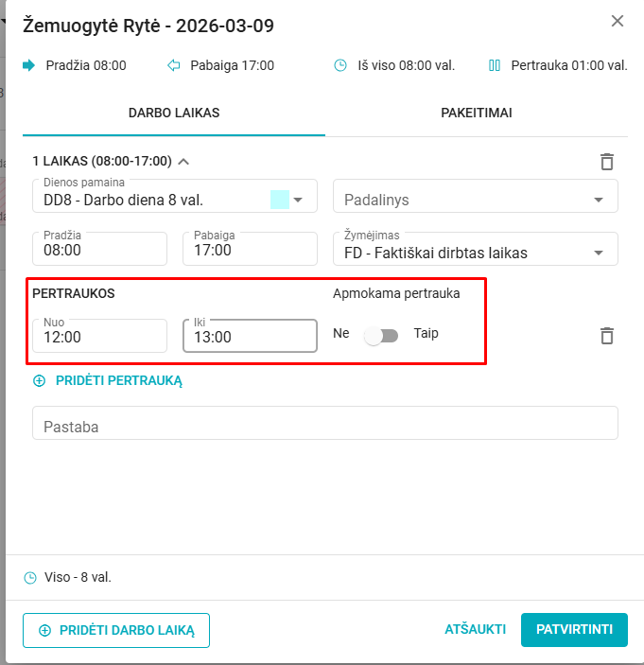
Task: Open the Dienos pamaina dropdown
Action: pos(298,200)
